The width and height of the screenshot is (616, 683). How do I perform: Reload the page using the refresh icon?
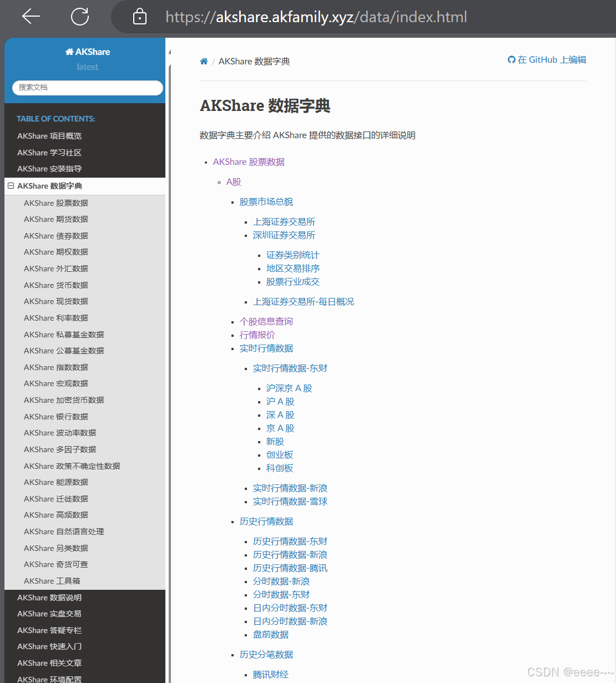tap(79, 17)
